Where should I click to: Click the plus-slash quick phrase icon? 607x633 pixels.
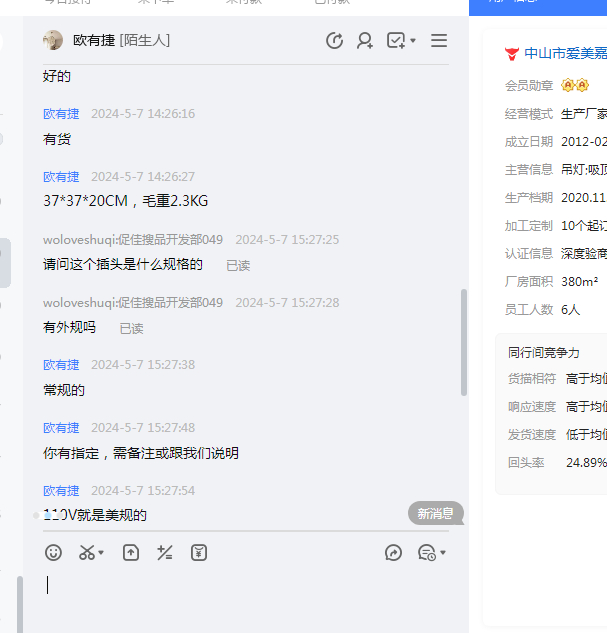[x=165, y=553]
